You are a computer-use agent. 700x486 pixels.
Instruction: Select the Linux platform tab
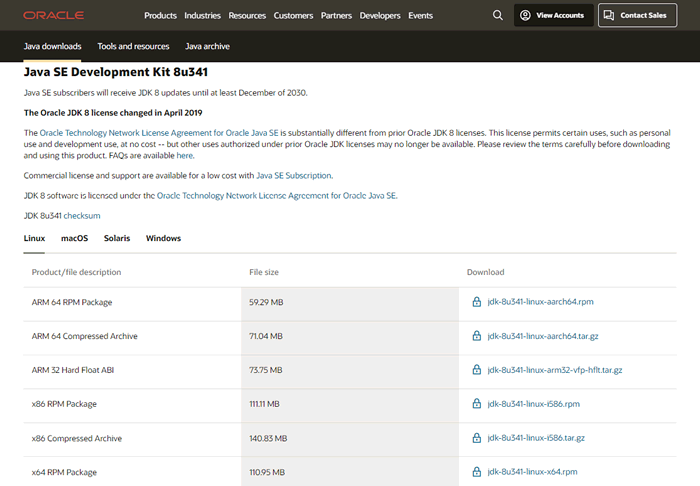pyautogui.click(x=34, y=238)
